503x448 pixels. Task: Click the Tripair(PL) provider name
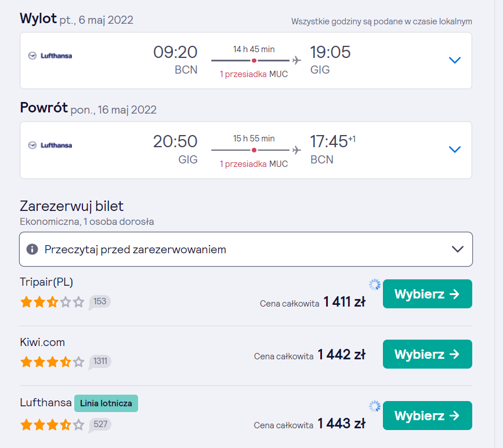click(46, 282)
